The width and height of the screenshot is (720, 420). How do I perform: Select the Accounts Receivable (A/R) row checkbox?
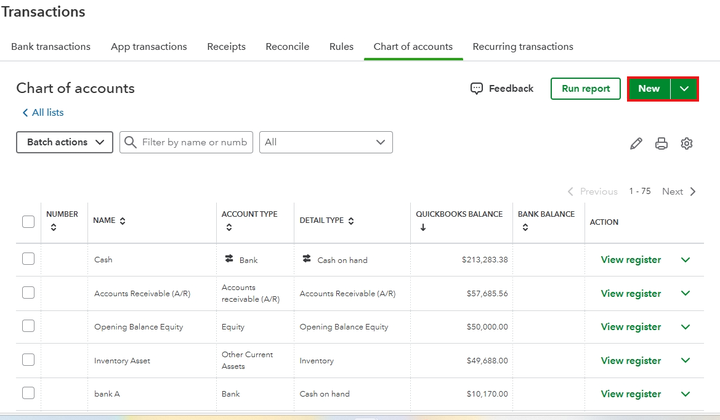click(x=28, y=292)
